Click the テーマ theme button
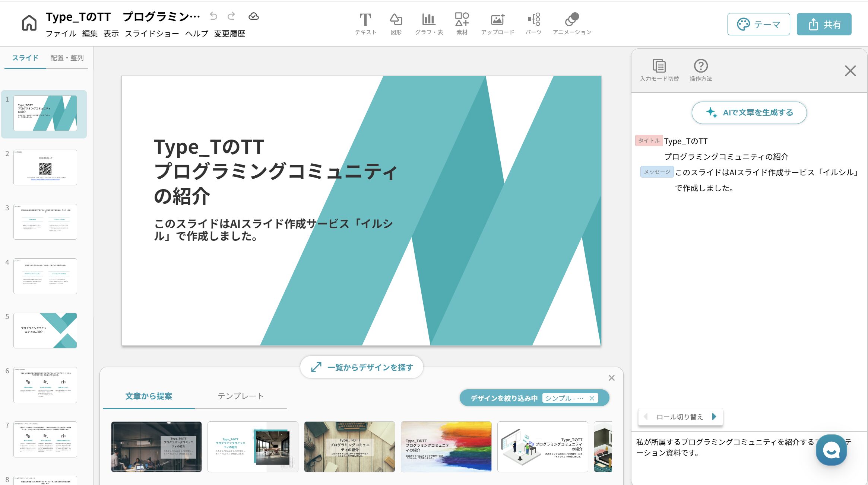Screen dimensions: 868x485 coord(758,25)
